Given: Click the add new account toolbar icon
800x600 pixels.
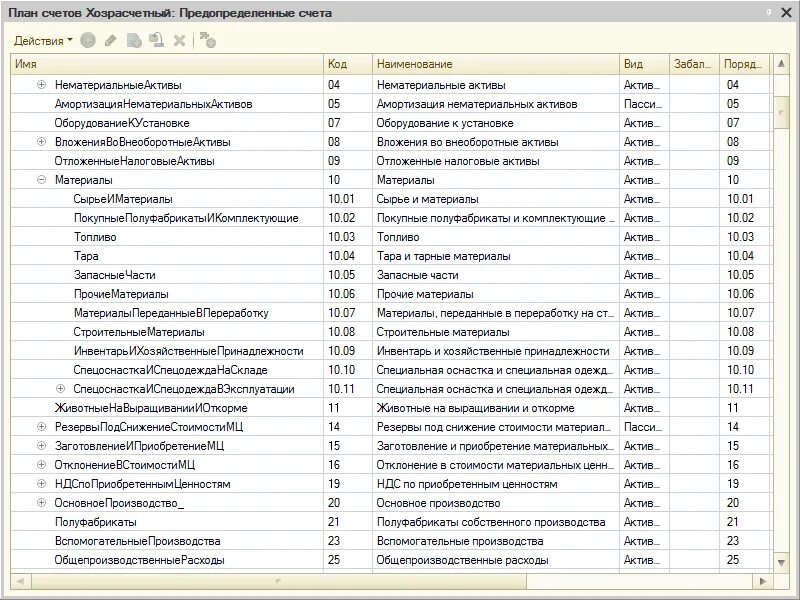Looking at the screenshot, I should [88, 40].
